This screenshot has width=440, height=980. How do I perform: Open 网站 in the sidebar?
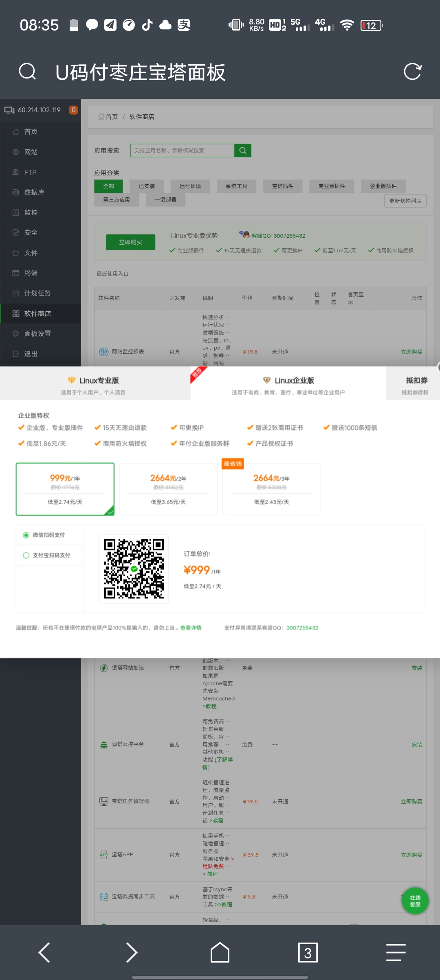[41, 152]
